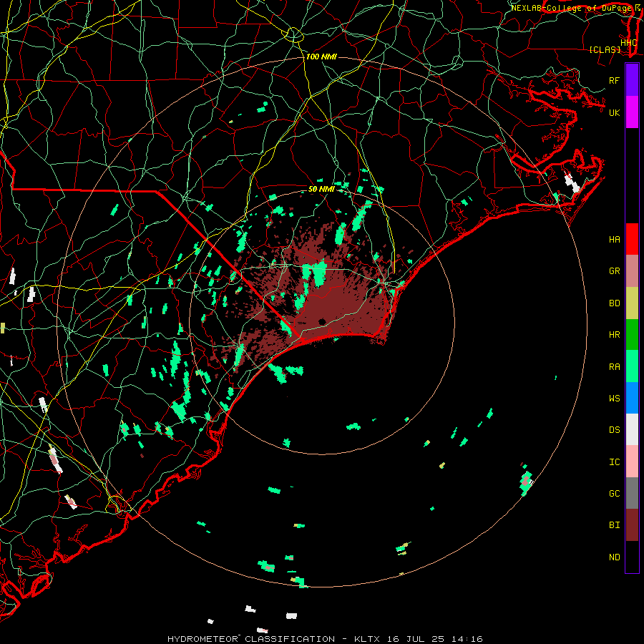
Task: Click the 50 NMI range ring label
Action: (321, 189)
